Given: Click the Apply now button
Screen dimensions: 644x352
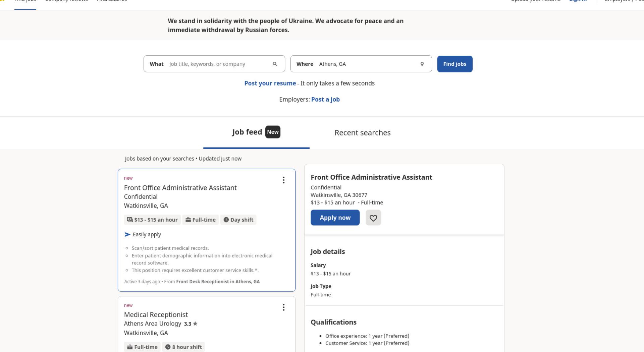Looking at the screenshot, I should coord(335,218).
